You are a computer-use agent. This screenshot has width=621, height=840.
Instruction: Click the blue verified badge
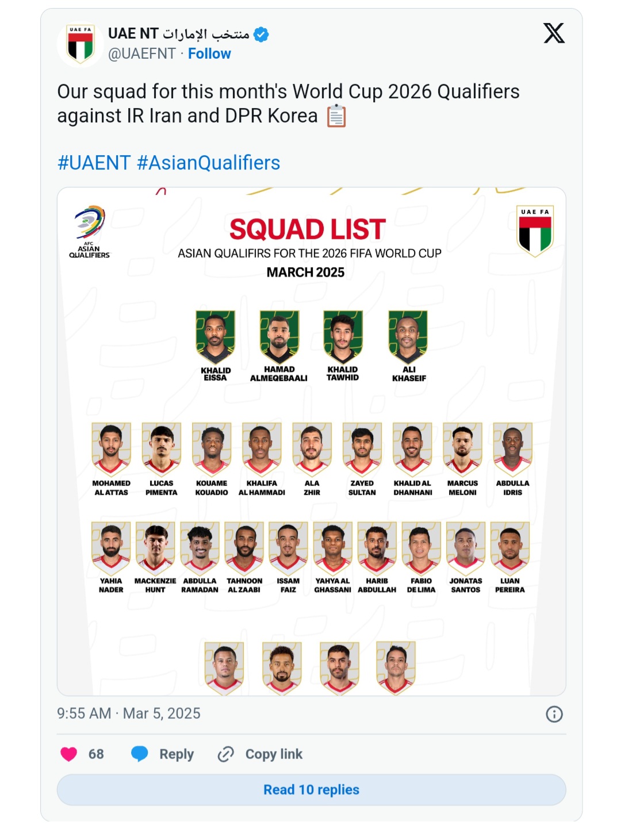tap(262, 34)
